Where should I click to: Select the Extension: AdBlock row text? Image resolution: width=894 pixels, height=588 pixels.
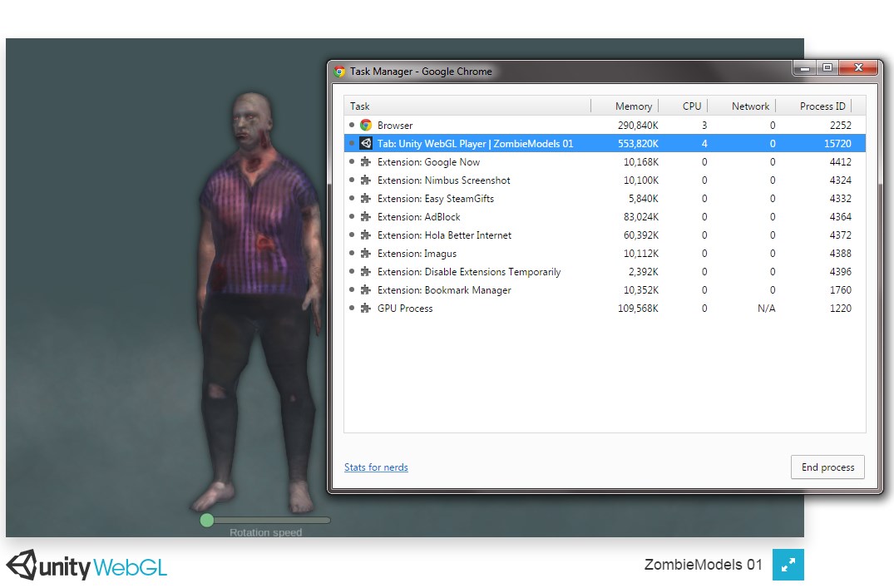[x=418, y=217]
